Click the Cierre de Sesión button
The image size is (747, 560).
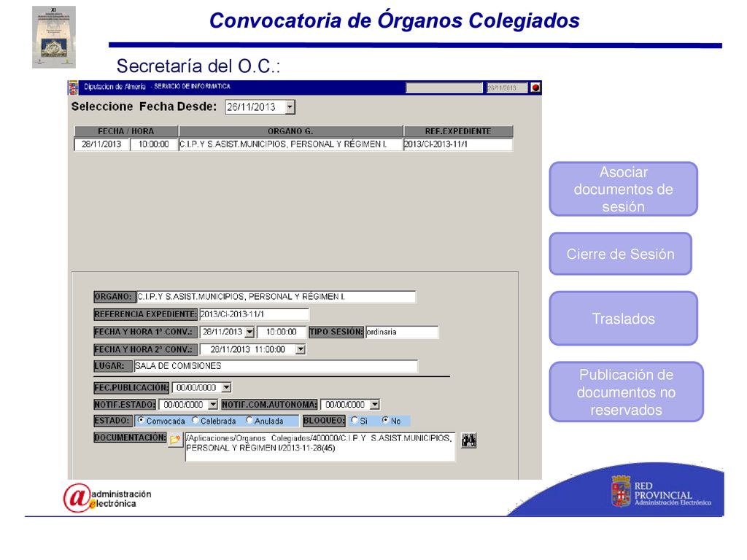pyautogui.click(x=620, y=254)
